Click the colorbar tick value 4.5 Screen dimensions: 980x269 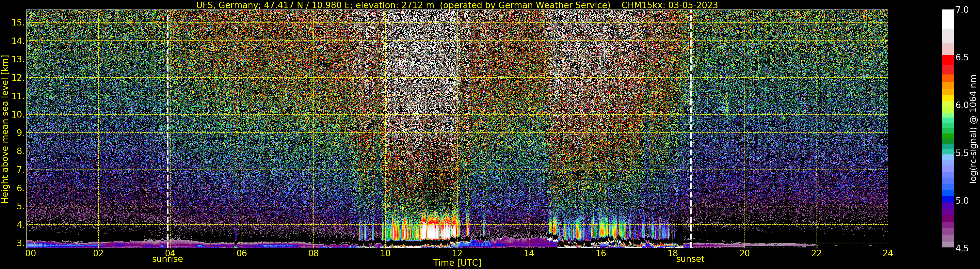pos(962,248)
